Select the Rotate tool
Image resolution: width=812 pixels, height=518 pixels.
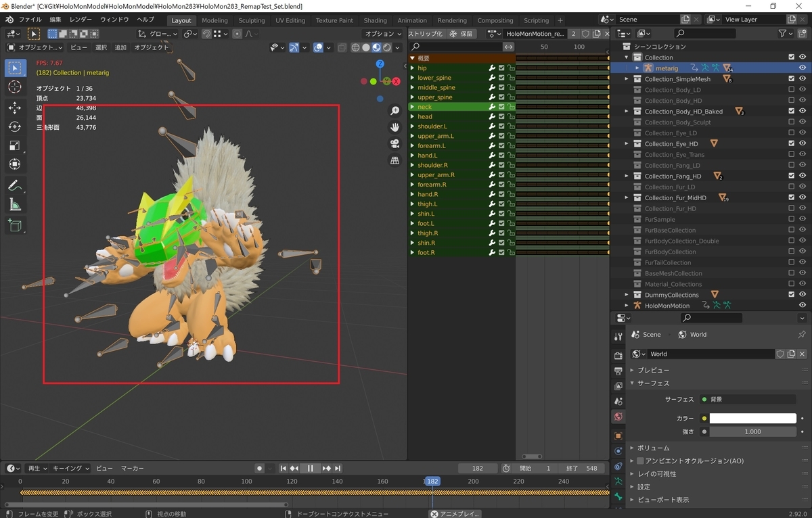(15, 126)
